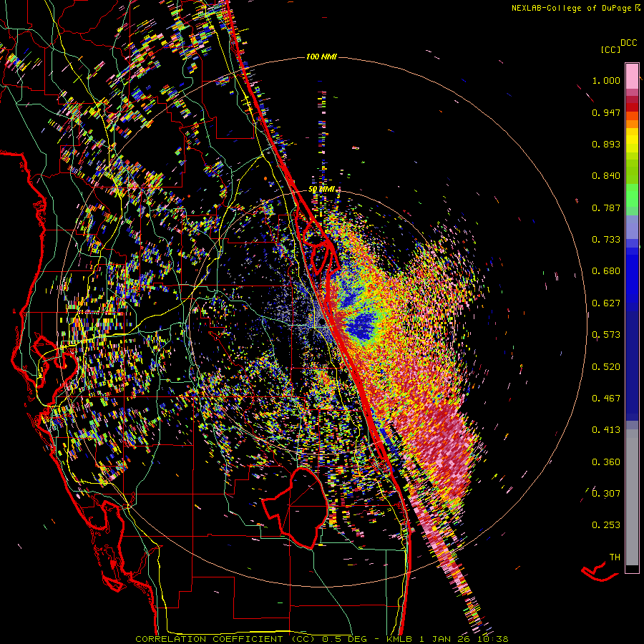Select the 1.000 value on the scale
Screen dimensions: 644x644
point(606,80)
